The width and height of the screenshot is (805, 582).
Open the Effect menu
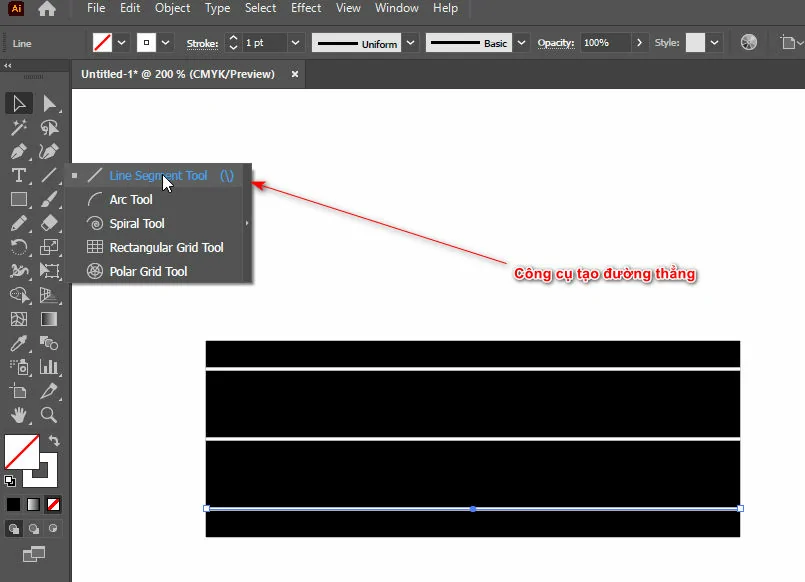pos(306,8)
